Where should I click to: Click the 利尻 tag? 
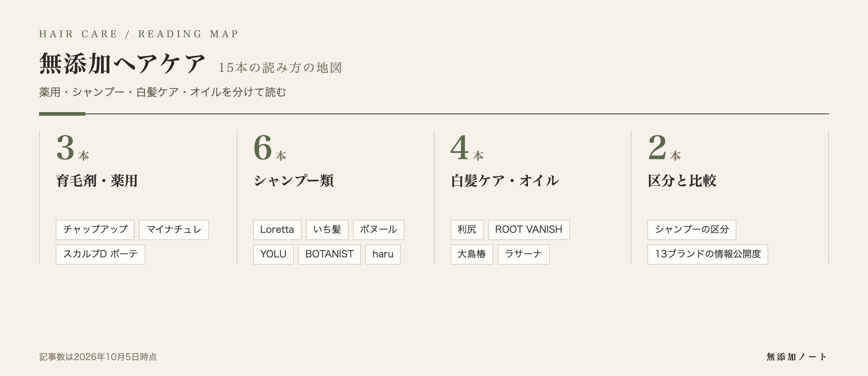(467, 230)
